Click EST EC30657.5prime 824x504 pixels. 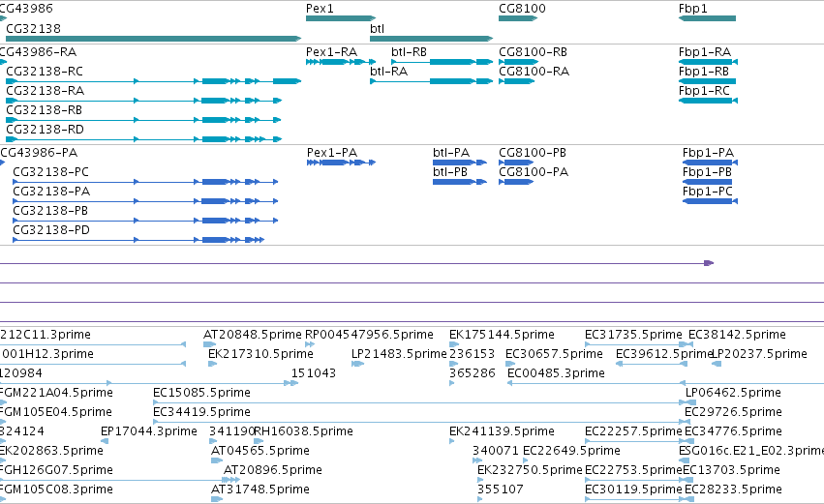coord(554,354)
